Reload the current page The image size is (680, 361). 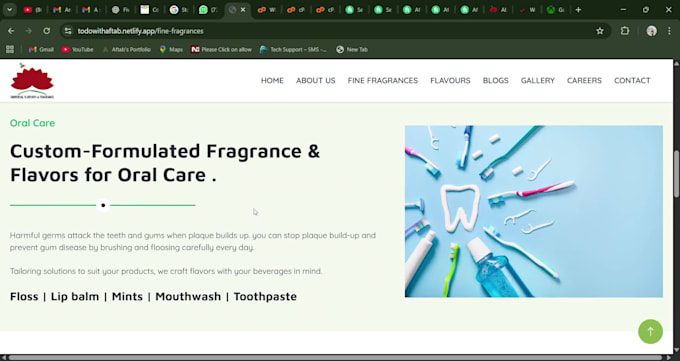(46, 31)
